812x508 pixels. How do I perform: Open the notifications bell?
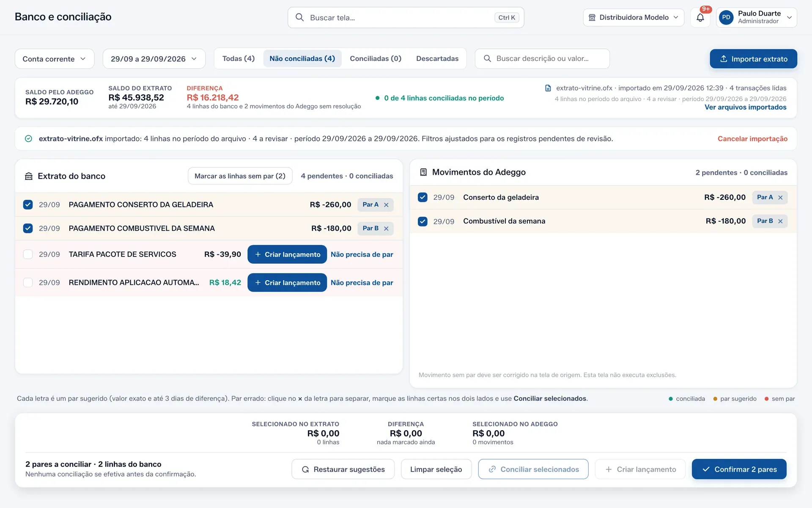700,17
